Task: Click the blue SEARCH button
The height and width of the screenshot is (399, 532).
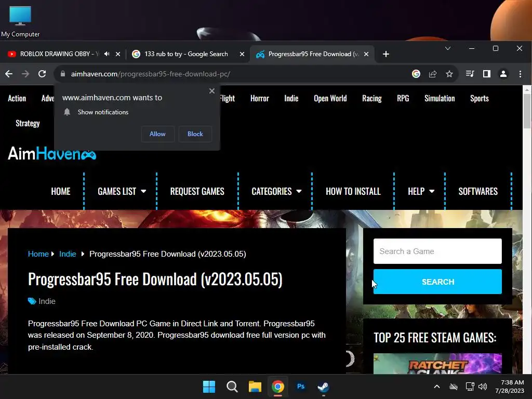Action: 437,282
